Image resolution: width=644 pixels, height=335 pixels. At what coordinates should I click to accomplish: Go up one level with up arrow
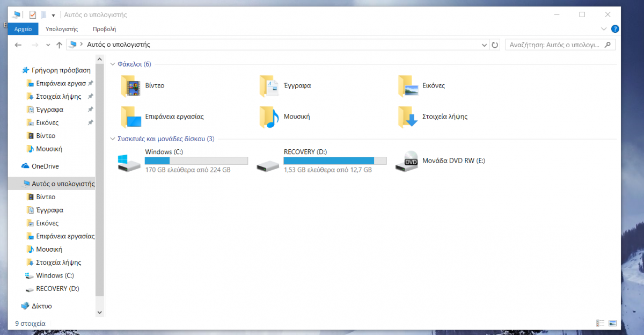[x=59, y=45]
